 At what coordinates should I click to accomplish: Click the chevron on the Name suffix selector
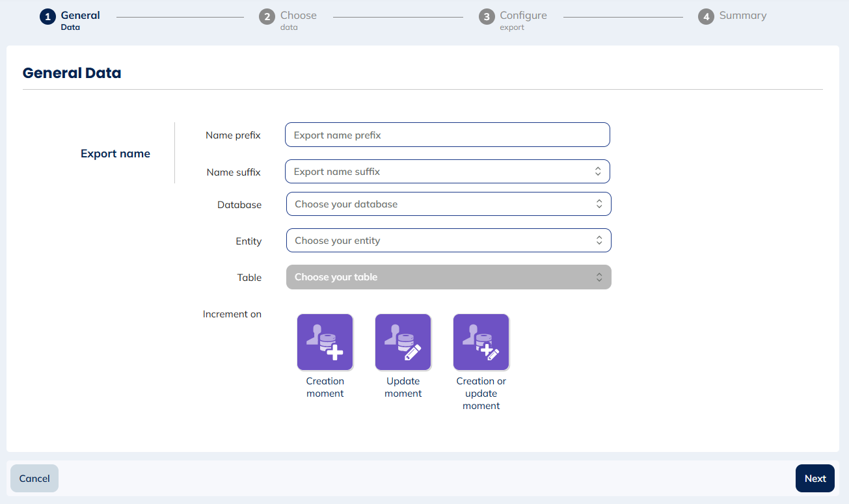pyautogui.click(x=598, y=171)
